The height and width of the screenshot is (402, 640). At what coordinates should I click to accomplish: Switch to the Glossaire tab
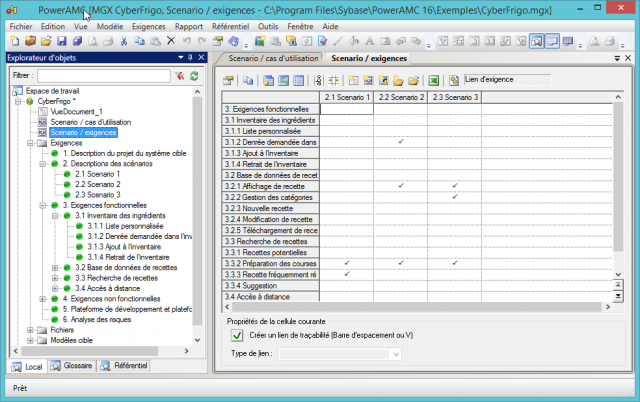(72, 366)
